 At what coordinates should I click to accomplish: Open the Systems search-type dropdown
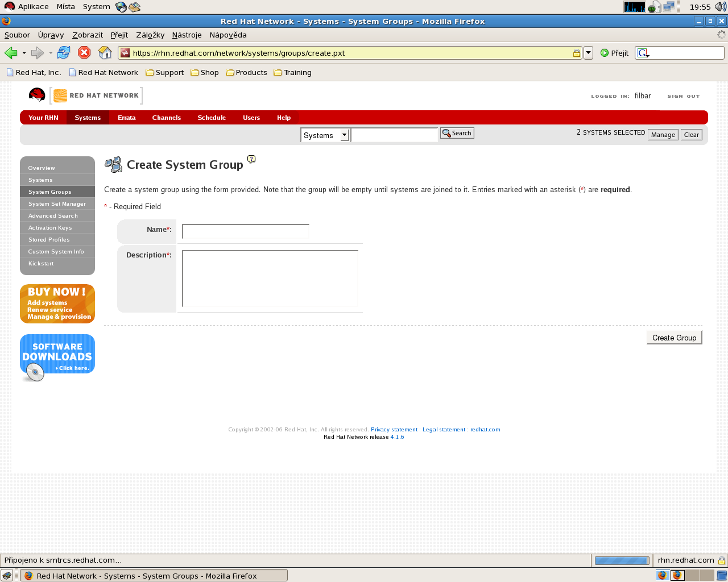pos(325,135)
